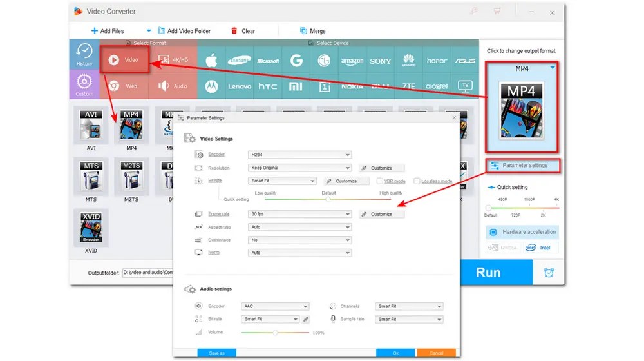Select the OnePlus device brand
Image resolution: width=644 pixels, height=361 pixels.
pyautogui.click(x=324, y=86)
